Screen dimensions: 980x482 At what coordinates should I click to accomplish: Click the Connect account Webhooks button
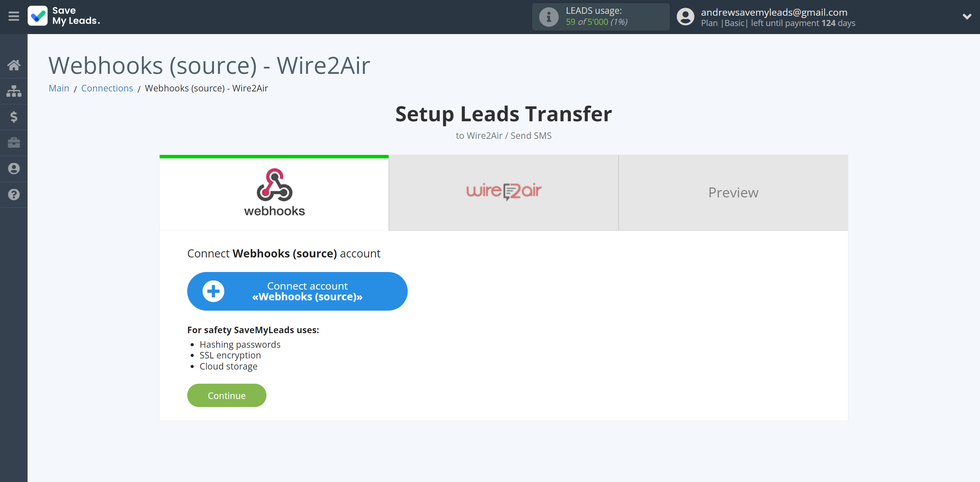pos(297,291)
